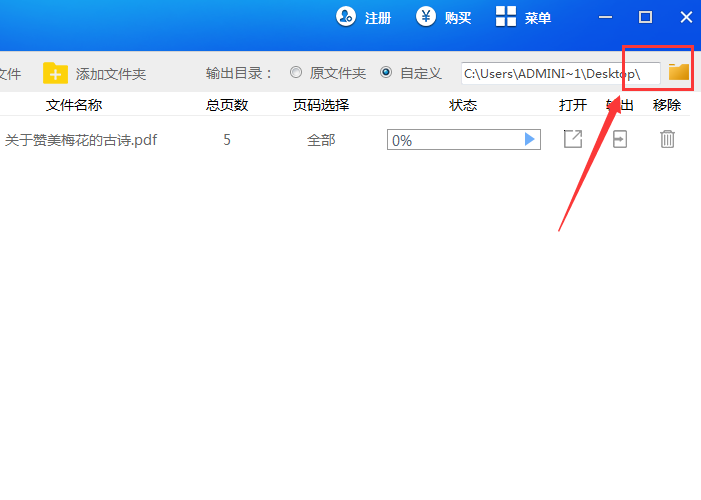Image resolution: width=701 pixels, height=500 pixels.
Task: Open the Purchase (购买) yen icon
Action: [426, 17]
